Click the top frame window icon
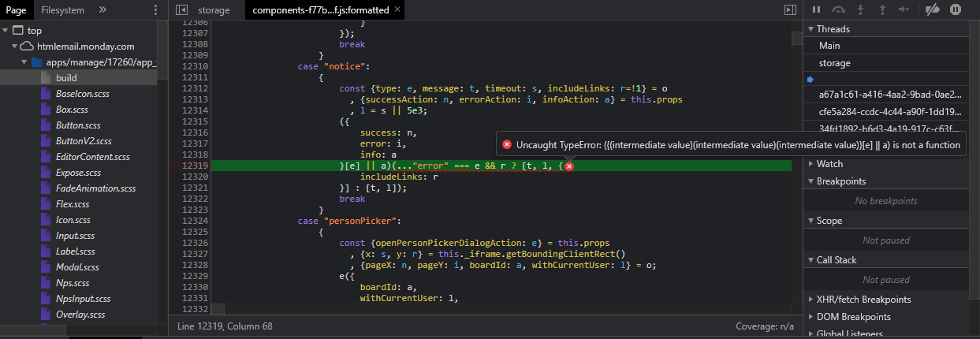The image size is (980, 339). tap(18, 31)
